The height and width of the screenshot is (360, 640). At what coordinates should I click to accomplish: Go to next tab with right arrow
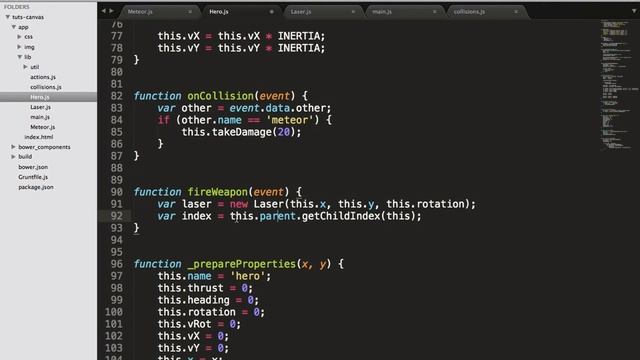click(111, 11)
